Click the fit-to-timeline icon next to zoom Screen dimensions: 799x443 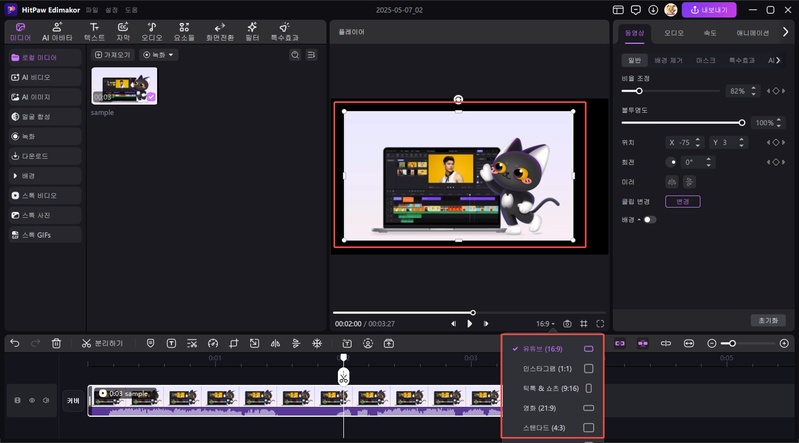click(689, 344)
